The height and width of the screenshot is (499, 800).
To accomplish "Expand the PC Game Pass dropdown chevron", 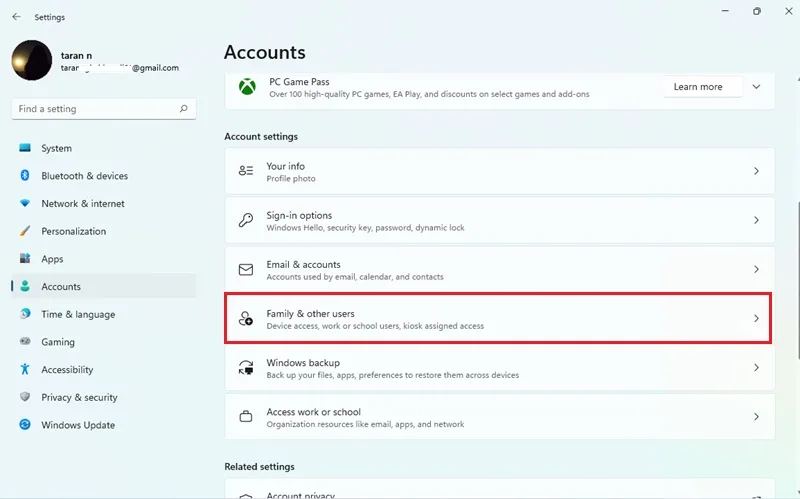I will click(x=757, y=87).
